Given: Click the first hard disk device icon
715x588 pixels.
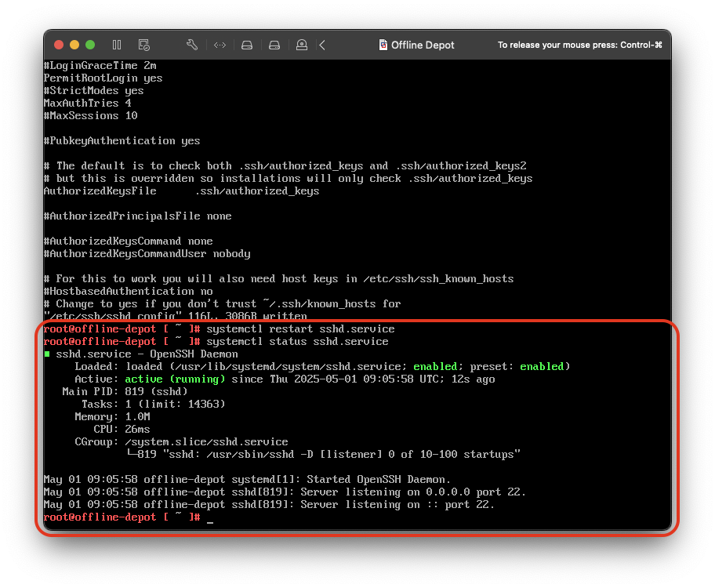Looking at the screenshot, I should coord(247,45).
